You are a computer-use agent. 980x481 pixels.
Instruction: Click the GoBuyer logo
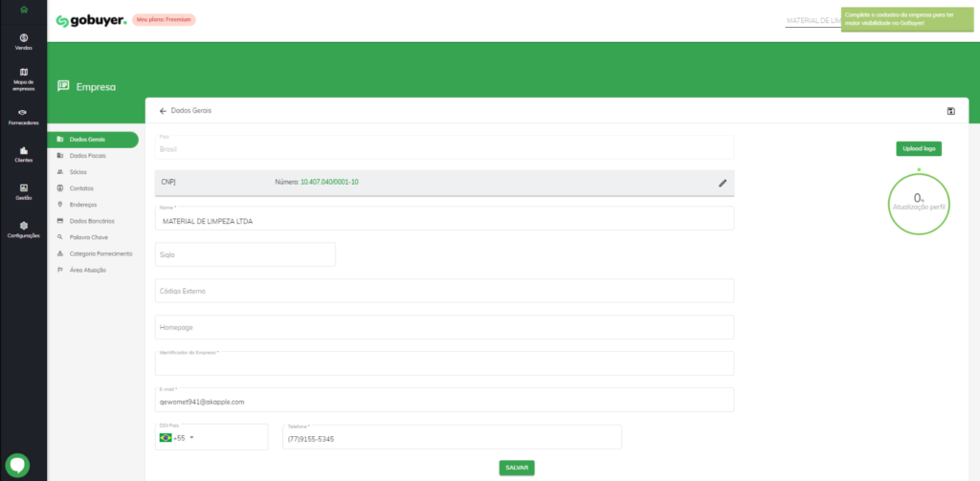tap(91, 21)
